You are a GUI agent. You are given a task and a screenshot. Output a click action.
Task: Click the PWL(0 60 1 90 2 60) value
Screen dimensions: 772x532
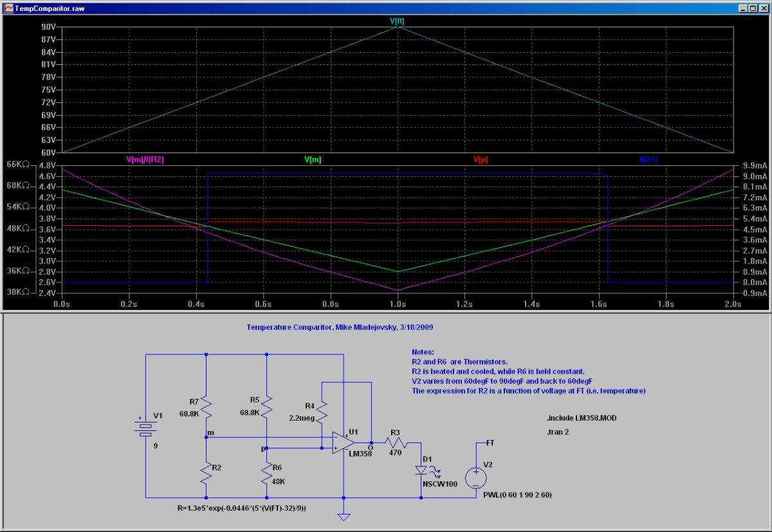(517, 495)
